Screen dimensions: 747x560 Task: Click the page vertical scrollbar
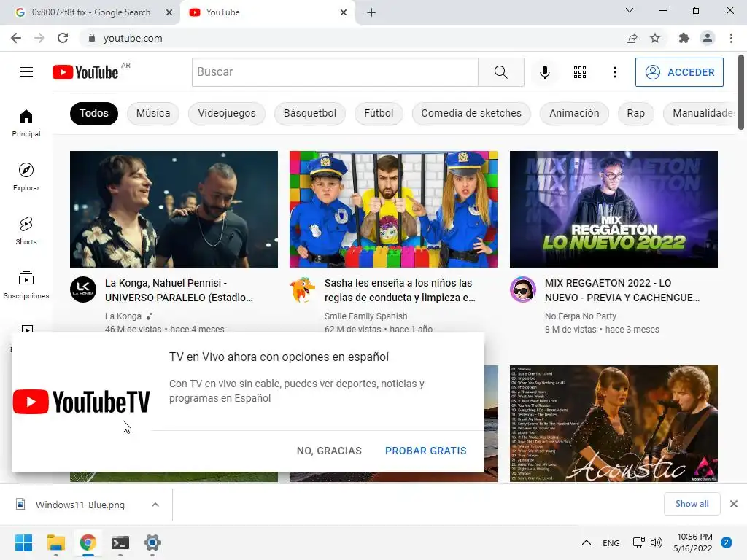click(741, 93)
